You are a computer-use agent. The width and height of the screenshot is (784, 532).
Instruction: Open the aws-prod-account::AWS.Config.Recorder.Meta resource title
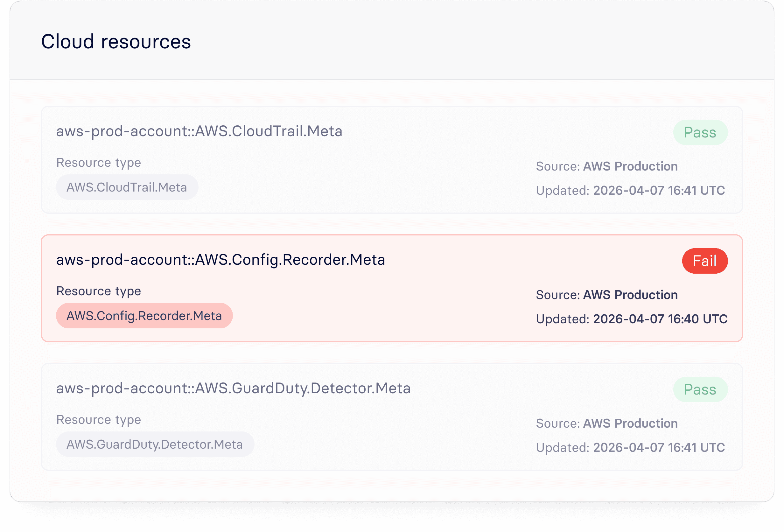[x=220, y=260]
